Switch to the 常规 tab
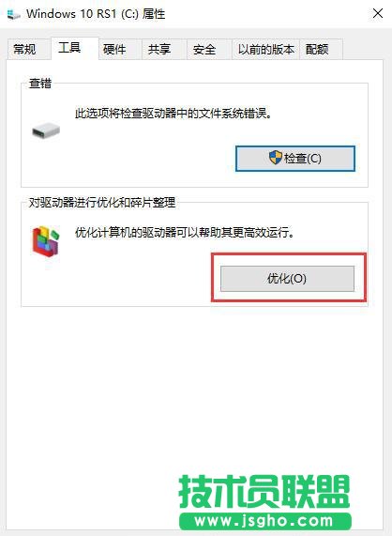 point(24,49)
